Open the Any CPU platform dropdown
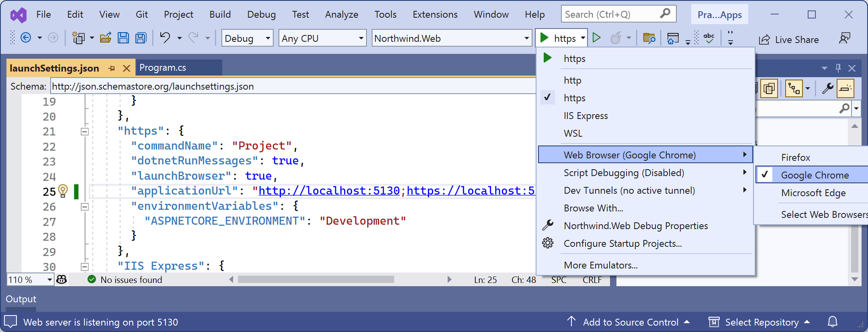Image resolution: width=868 pixels, height=332 pixels. (x=322, y=38)
